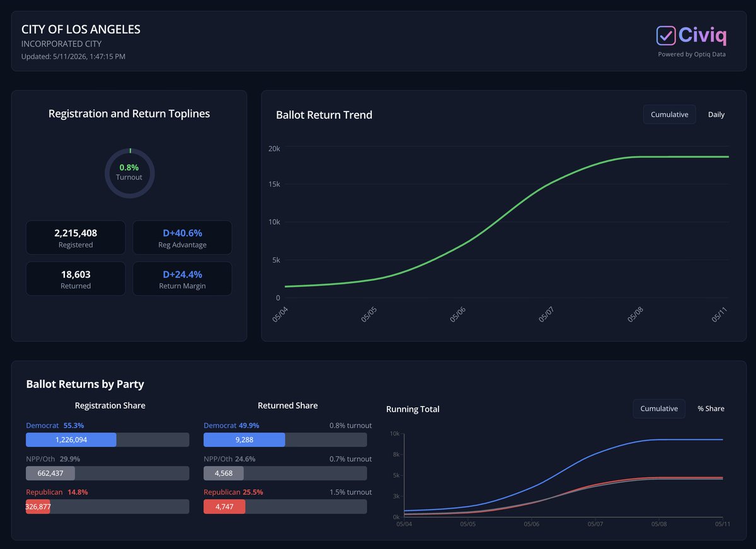
Task: Click the Ballot Returns by Party heading
Action: 85,384
